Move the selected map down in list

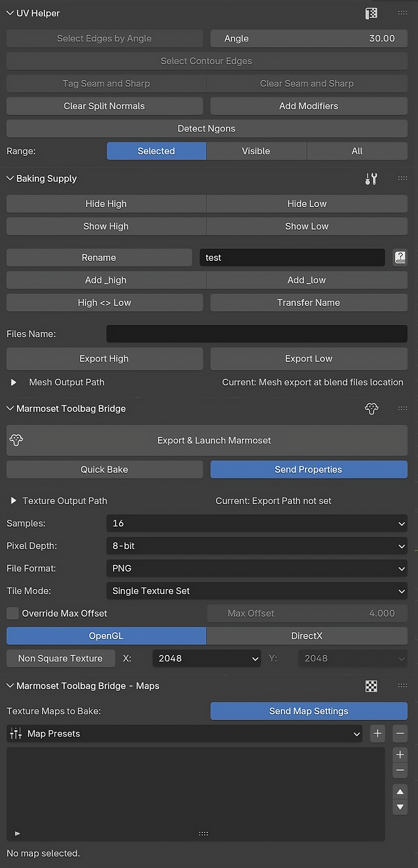pos(400,807)
